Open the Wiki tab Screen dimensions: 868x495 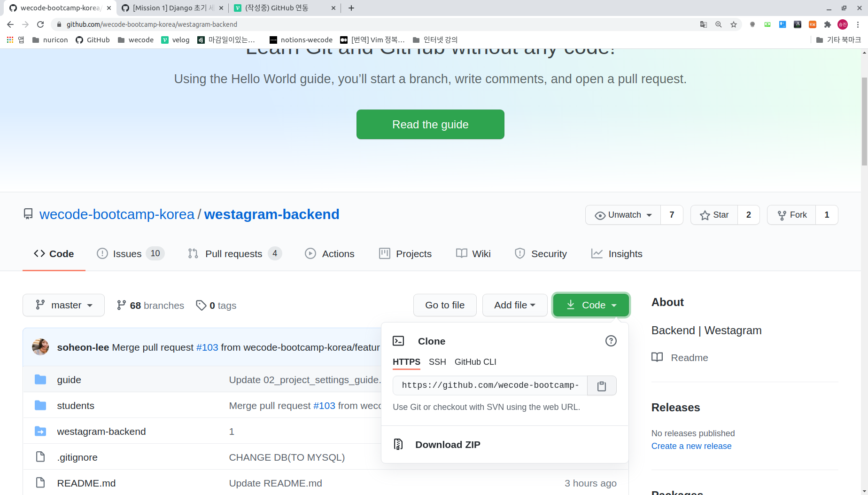pyautogui.click(x=473, y=254)
